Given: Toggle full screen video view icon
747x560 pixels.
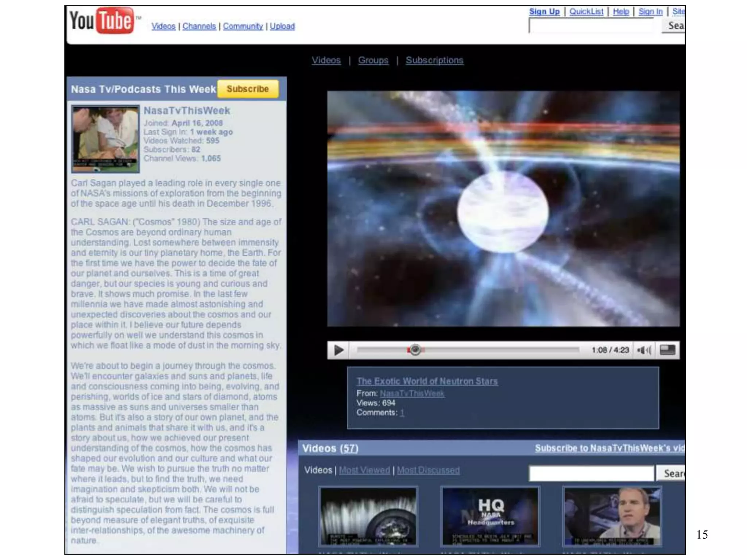Looking at the screenshot, I should point(667,350).
